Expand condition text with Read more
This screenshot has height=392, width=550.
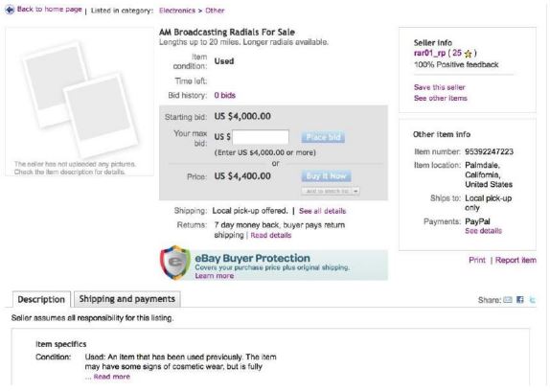tap(112, 377)
